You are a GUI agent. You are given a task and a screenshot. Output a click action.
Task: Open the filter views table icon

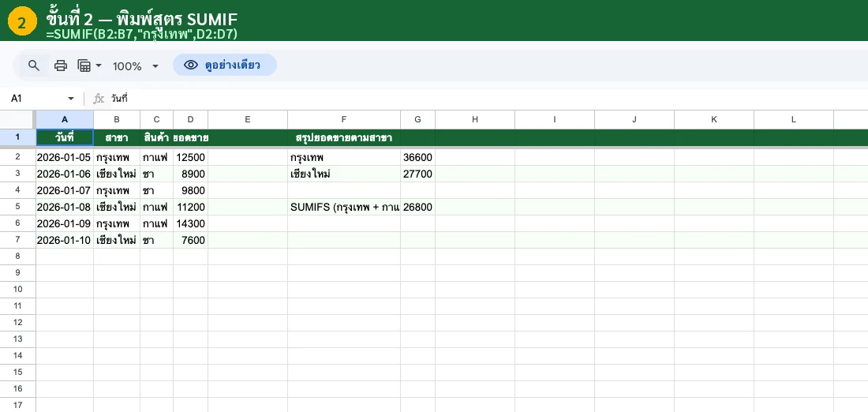pos(89,66)
